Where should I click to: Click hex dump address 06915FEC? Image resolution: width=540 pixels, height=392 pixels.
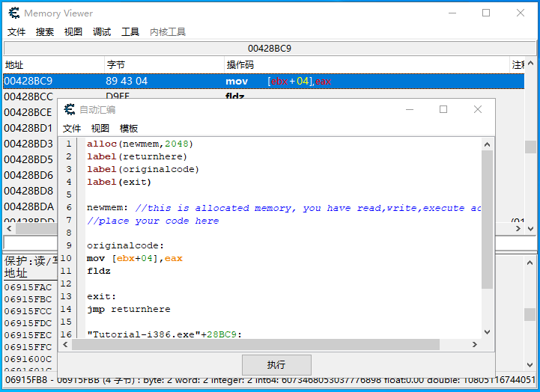point(28,335)
